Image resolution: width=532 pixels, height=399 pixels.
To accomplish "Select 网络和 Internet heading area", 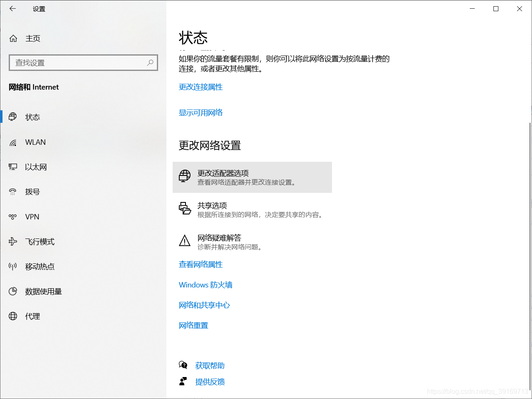I will click(34, 87).
